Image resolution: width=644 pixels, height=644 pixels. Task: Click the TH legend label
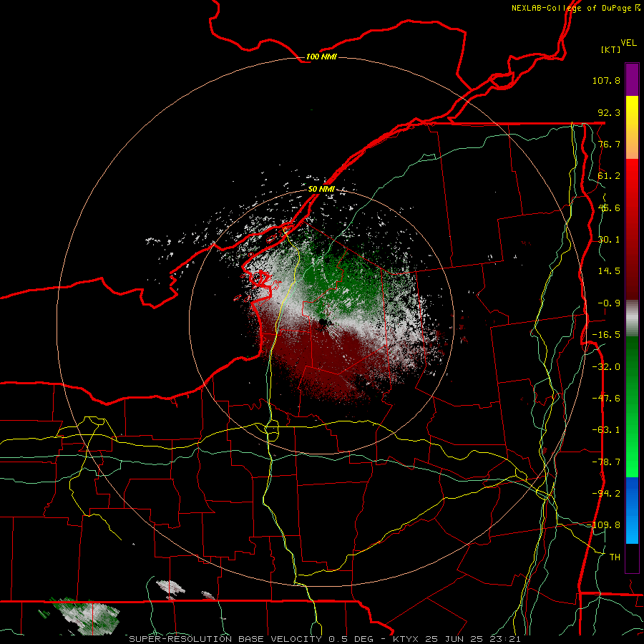(x=615, y=557)
